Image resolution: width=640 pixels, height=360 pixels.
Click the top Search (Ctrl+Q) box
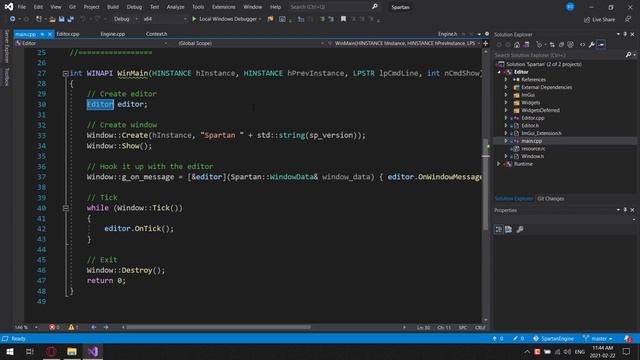click(328, 7)
